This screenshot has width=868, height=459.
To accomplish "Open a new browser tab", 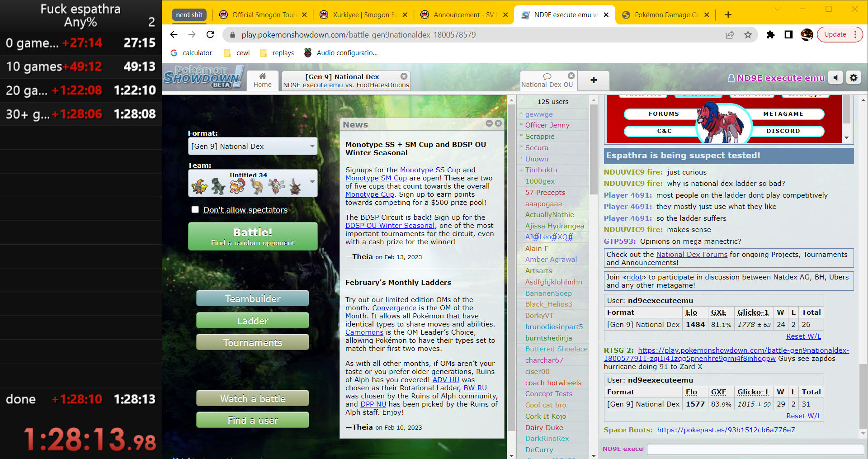I will pos(728,15).
